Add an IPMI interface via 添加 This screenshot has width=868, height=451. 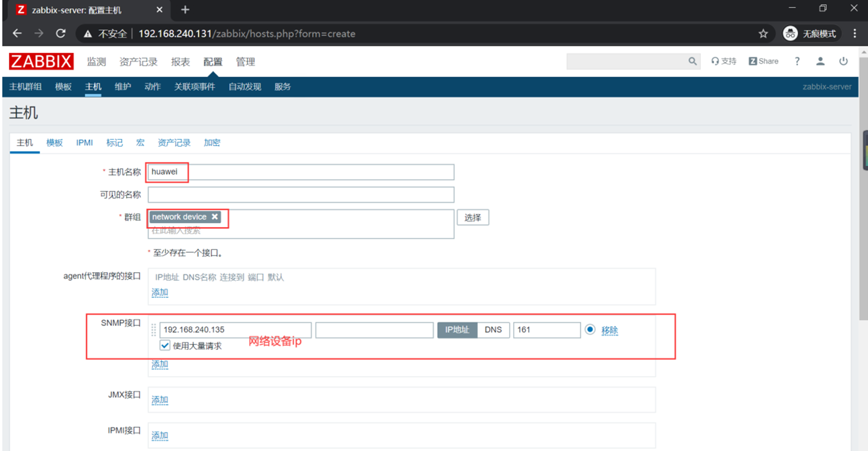(x=160, y=435)
